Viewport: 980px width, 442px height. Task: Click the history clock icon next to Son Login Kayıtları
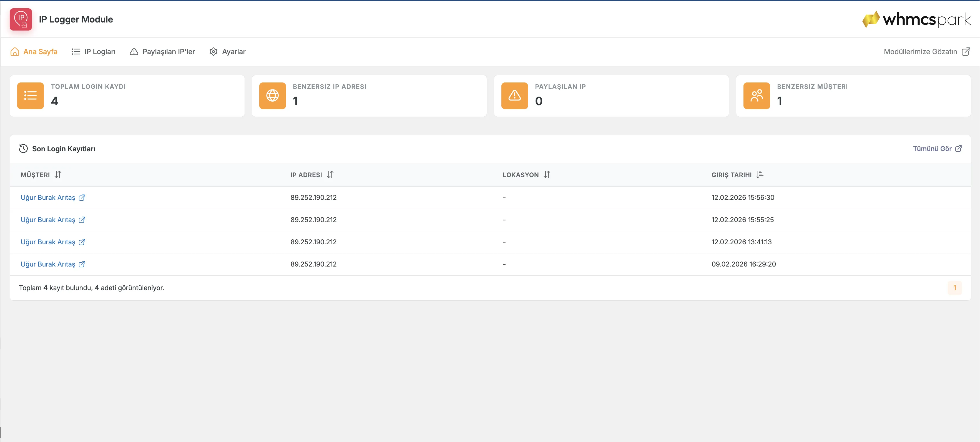(23, 148)
